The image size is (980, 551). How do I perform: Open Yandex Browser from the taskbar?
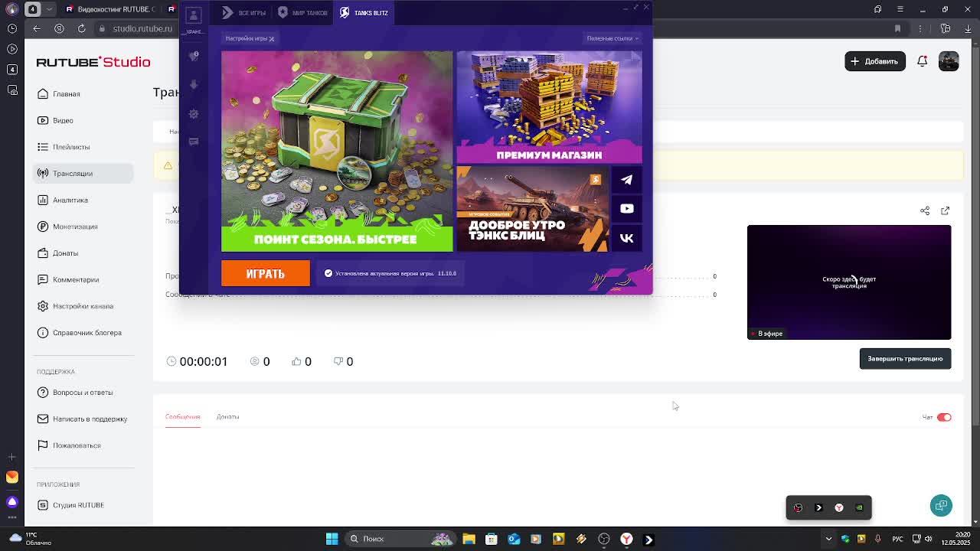(x=626, y=540)
